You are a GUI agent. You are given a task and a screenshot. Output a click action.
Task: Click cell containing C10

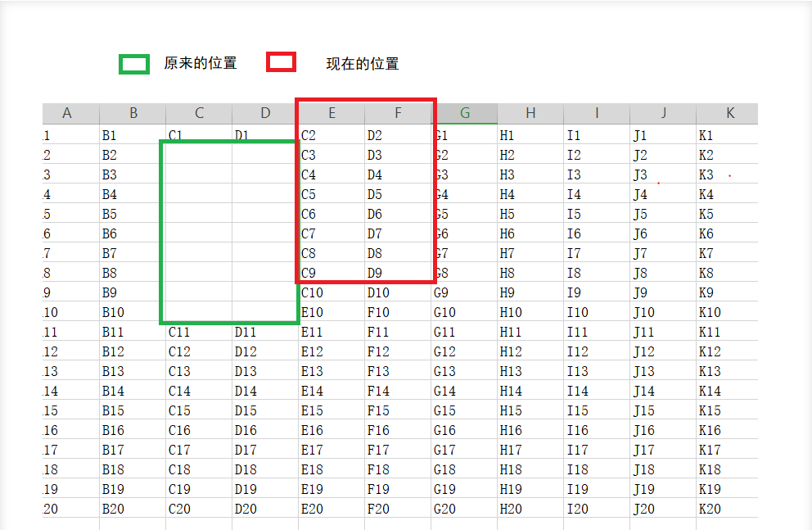[332, 292]
